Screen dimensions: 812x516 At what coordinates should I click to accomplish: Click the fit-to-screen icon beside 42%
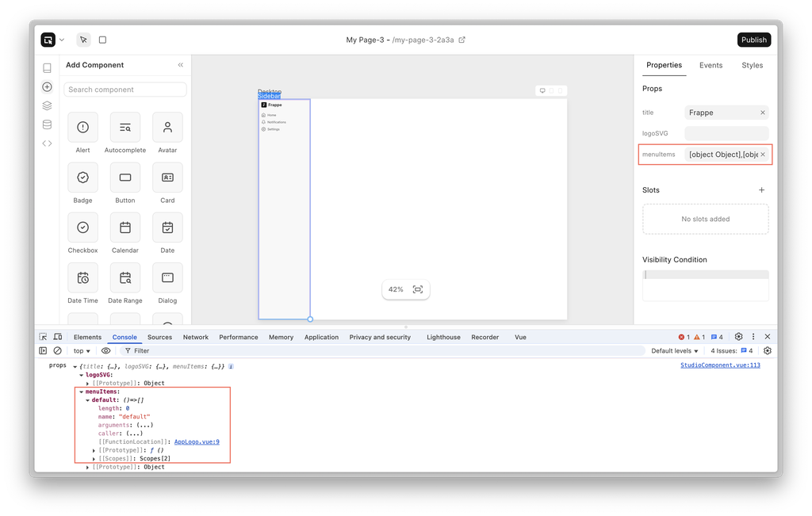(418, 289)
